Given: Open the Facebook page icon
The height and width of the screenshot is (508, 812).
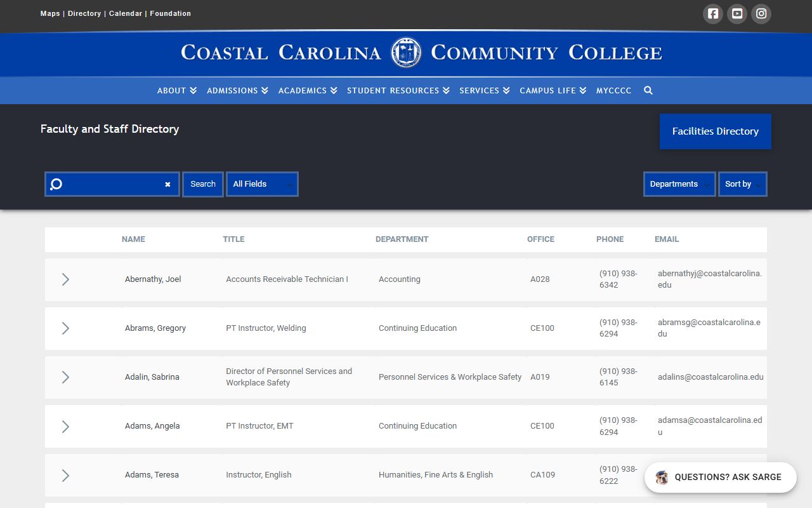Looking at the screenshot, I should click(713, 13).
